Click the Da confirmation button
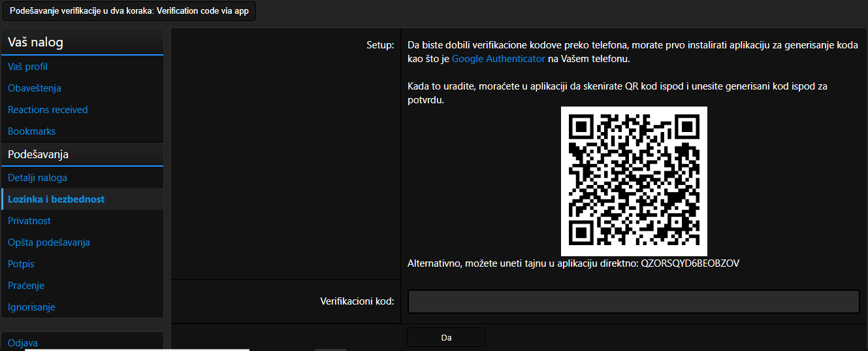Viewport: 868px width, 351px height. tap(446, 337)
